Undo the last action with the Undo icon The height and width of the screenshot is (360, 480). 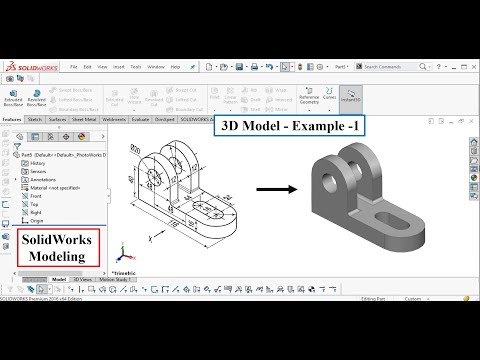pos(269,67)
